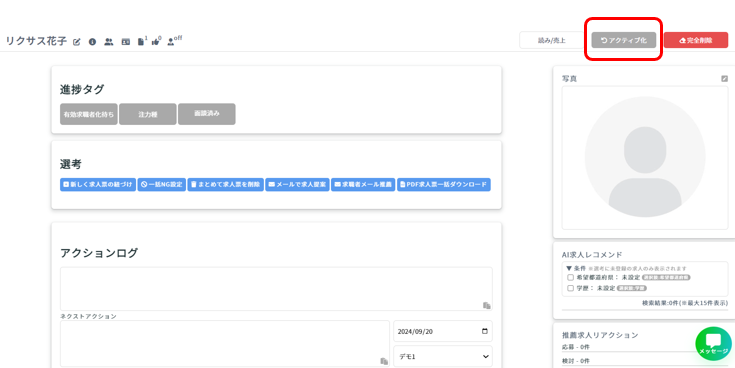Collapse the ▼ 条件 section

(576, 268)
